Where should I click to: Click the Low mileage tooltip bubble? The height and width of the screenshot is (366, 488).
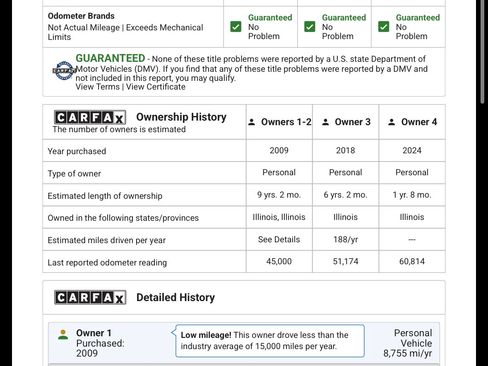269,341
